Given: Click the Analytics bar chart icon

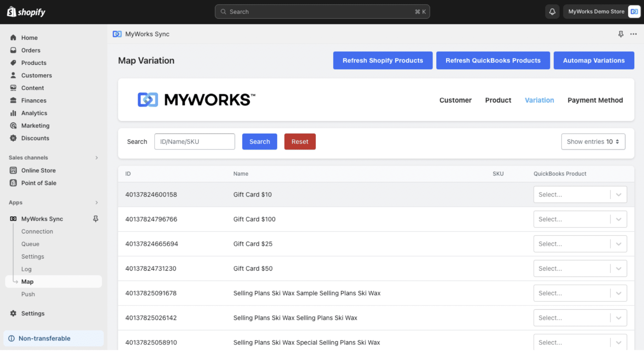Looking at the screenshot, I should pos(13,113).
